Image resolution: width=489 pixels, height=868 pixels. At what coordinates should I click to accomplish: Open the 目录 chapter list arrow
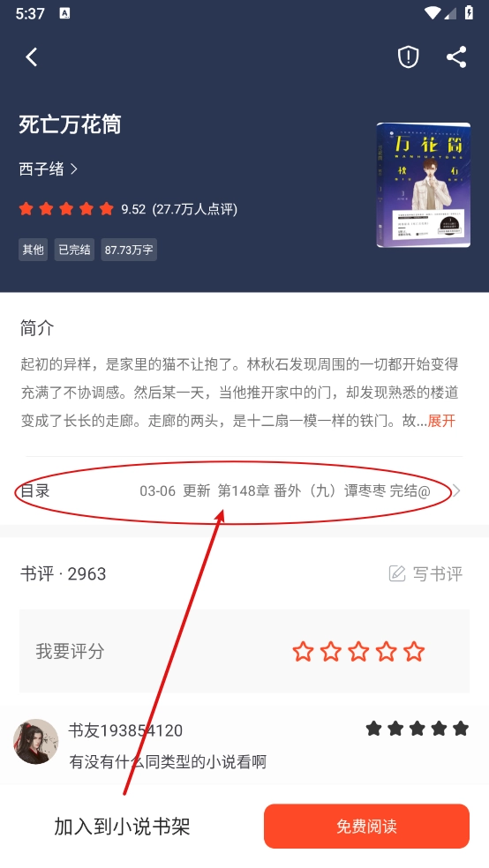456,490
